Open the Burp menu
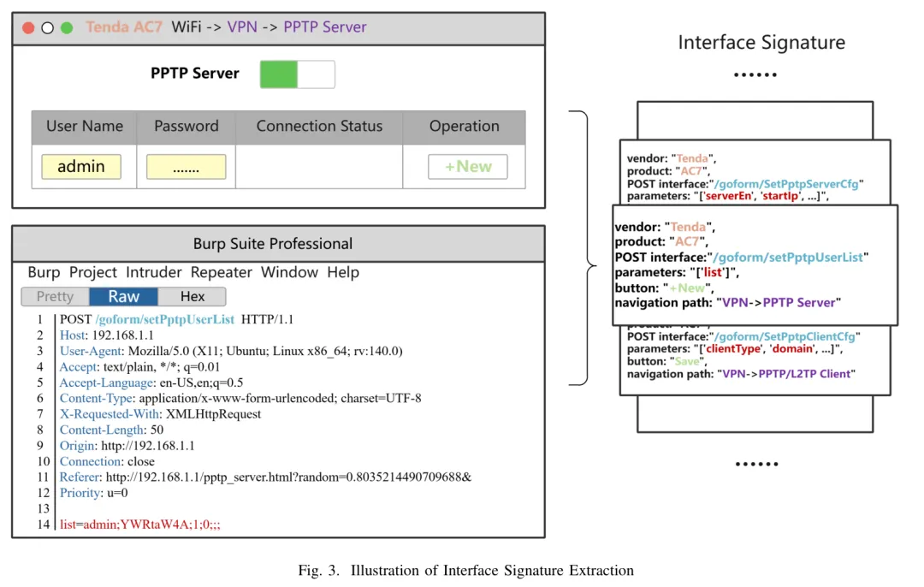Viewport: 924px width, 587px height. tap(44, 272)
